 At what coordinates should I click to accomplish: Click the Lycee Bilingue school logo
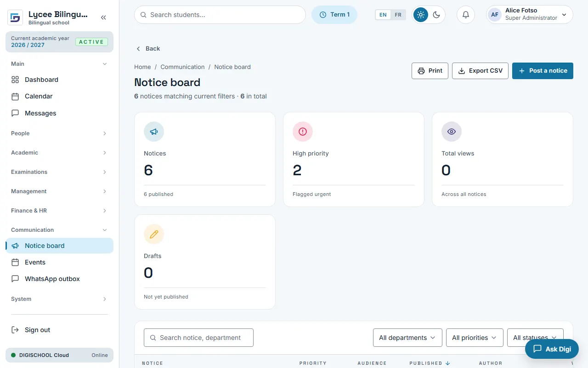[x=15, y=17]
